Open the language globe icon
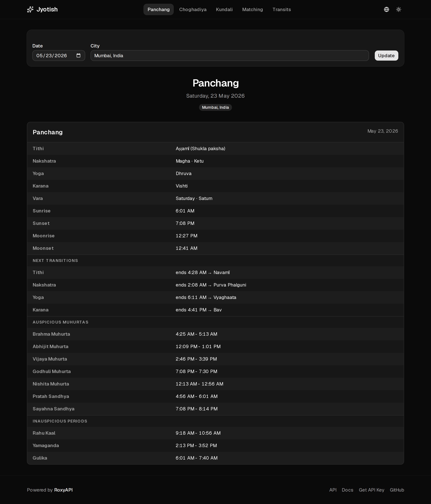Image resolution: width=431 pixels, height=504 pixels. pos(386,9)
